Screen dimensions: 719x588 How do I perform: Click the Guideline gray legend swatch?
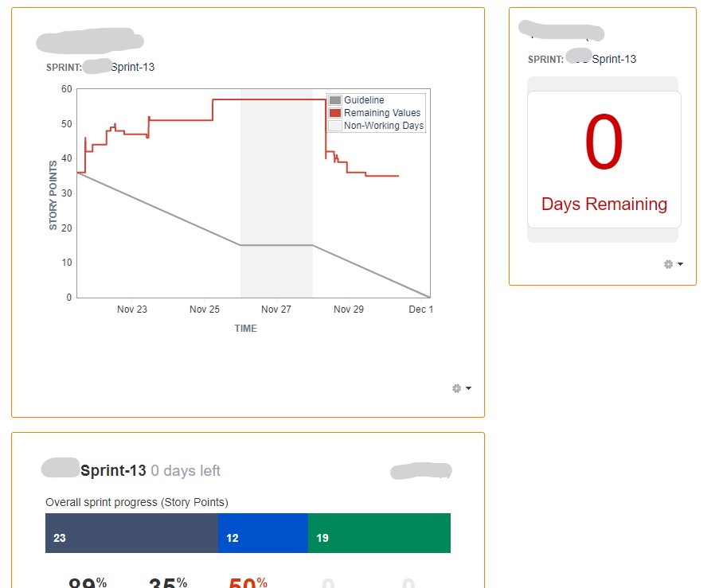[x=335, y=100]
